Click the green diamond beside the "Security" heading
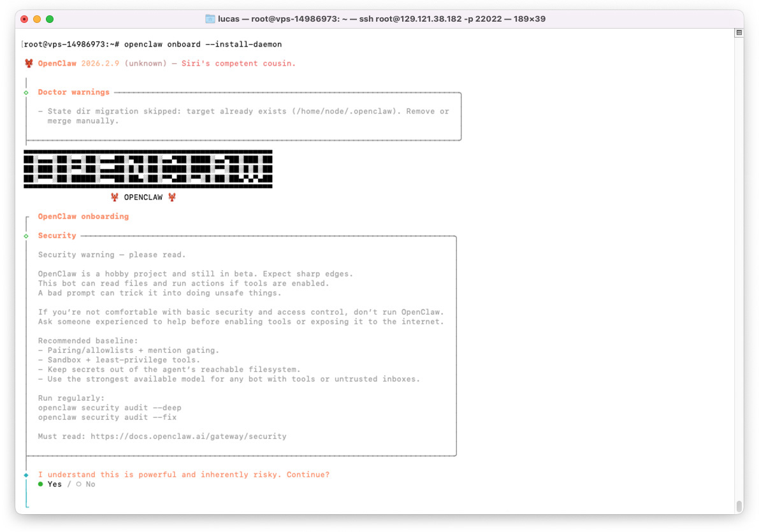The height and width of the screenshot is (532, 759). [26, 235]
